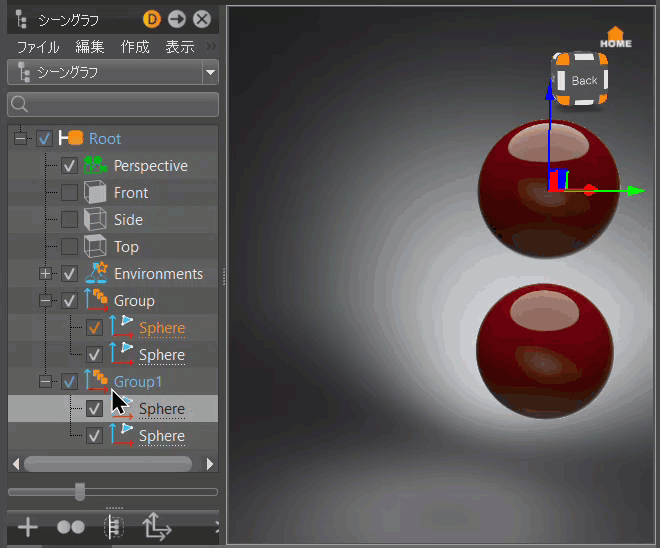Click the orange Sphere's transform icon
The image size is (660, 548).
pyautogui.click(x=121, y=327)
